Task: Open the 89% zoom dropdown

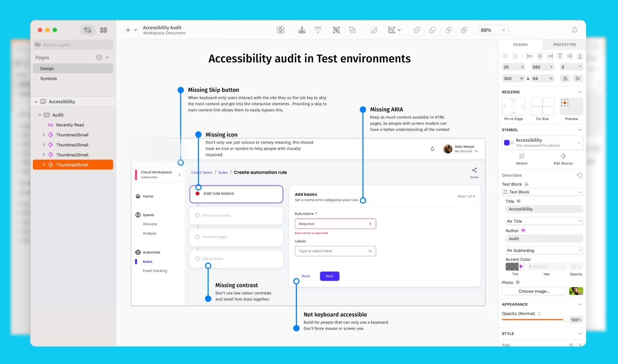Action: tap(493, 30)
